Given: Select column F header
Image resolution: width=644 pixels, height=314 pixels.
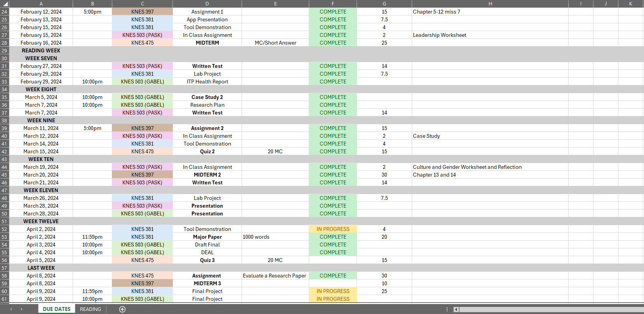Looking at the screenshot, I should (333, 3).
